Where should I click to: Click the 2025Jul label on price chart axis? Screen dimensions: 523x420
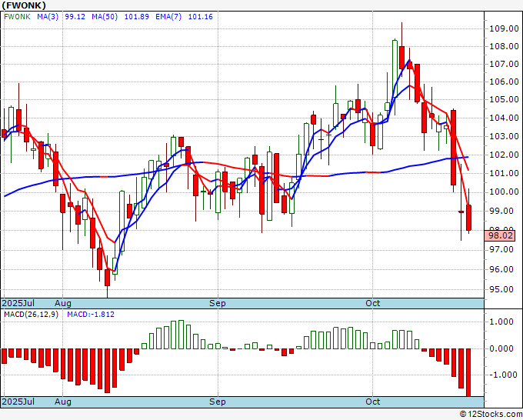click(18, 303)
